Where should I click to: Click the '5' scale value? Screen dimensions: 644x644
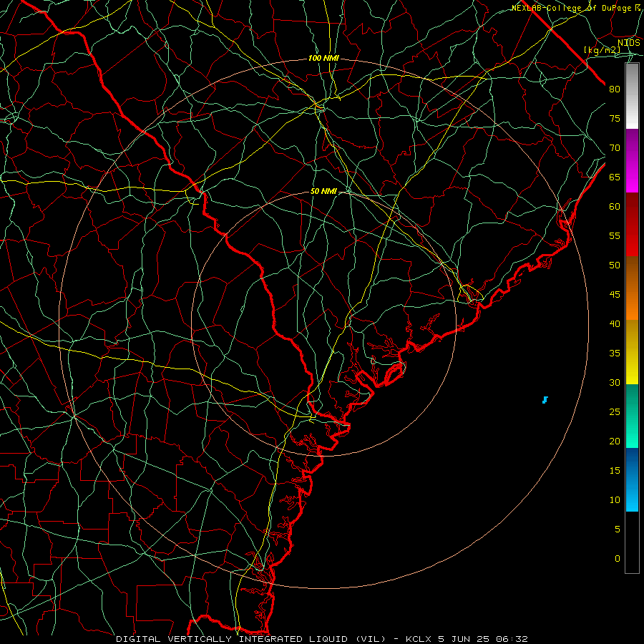click(618, 530)
